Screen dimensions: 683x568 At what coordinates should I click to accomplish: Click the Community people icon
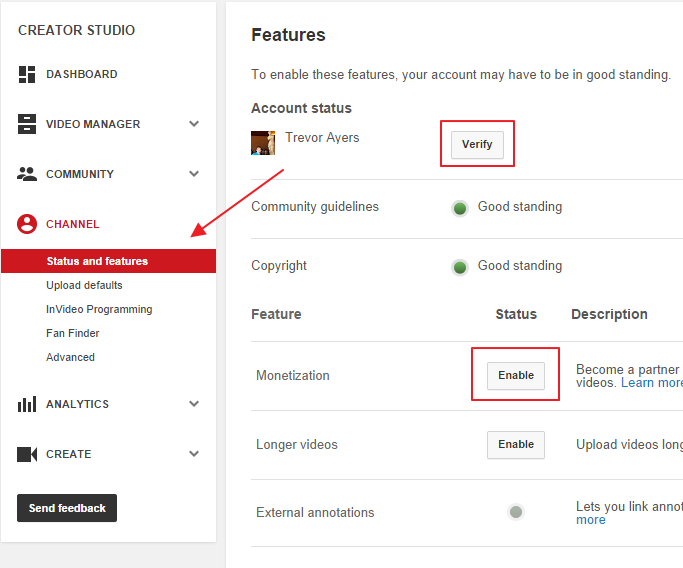(x=27, y=174)
